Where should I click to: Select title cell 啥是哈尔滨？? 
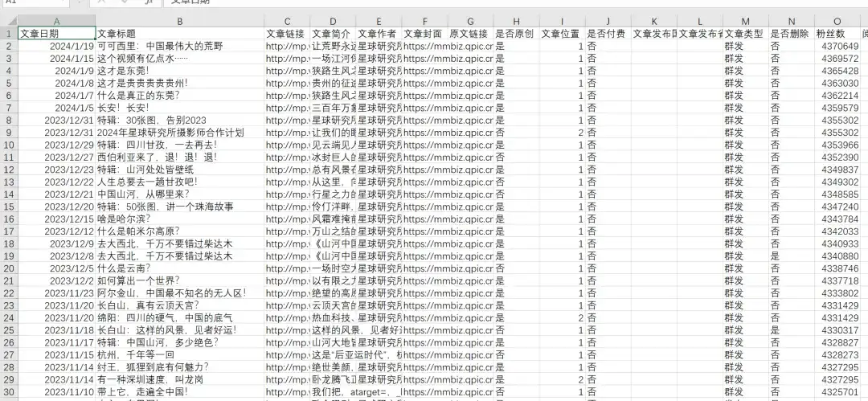click(x=180, y=219)
